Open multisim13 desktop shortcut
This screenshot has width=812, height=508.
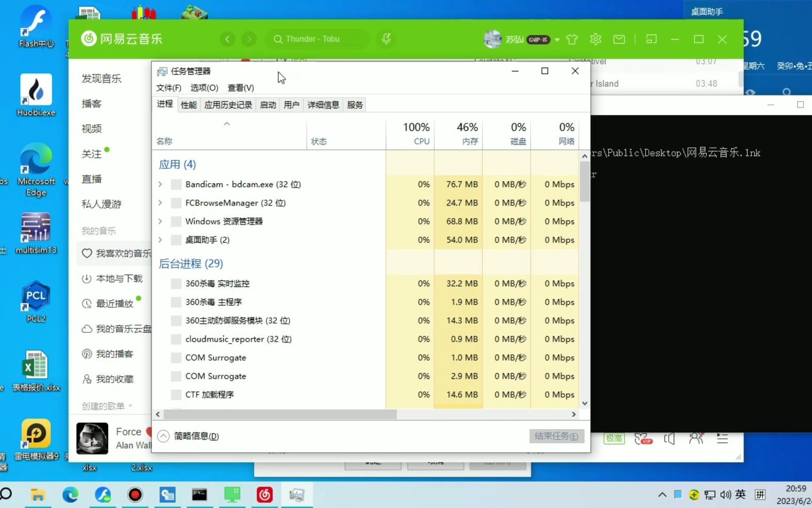[x=36, y=234]
